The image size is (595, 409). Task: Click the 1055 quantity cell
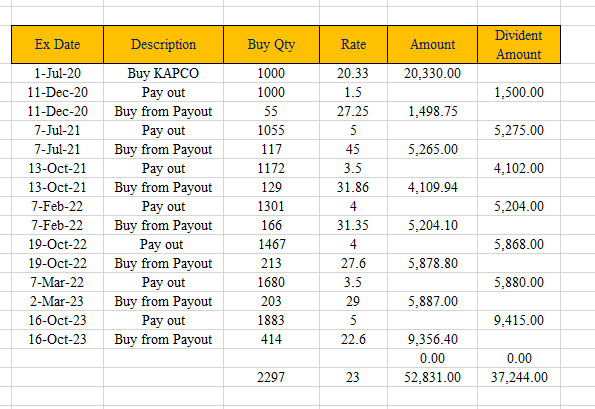[271, 130]
